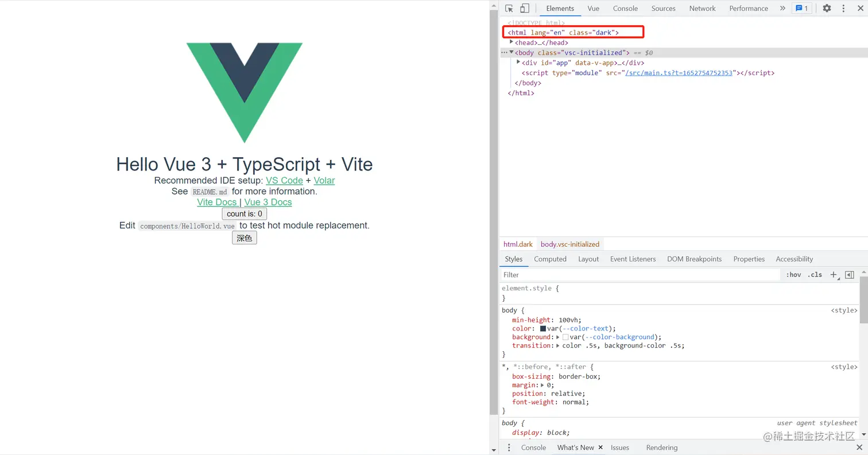Follow the Vue 3 Docs link
868x455 pixels.
pyautogui.click(x=268, y=202)
